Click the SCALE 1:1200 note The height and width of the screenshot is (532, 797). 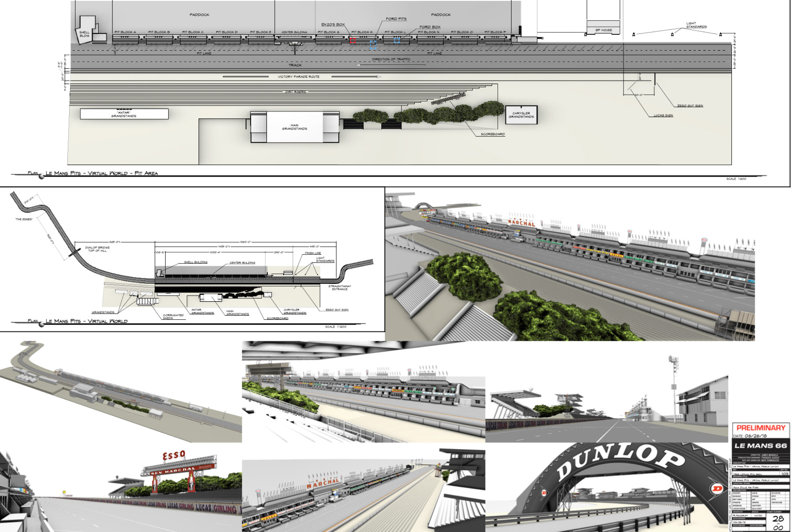click(x=336, y=327)
